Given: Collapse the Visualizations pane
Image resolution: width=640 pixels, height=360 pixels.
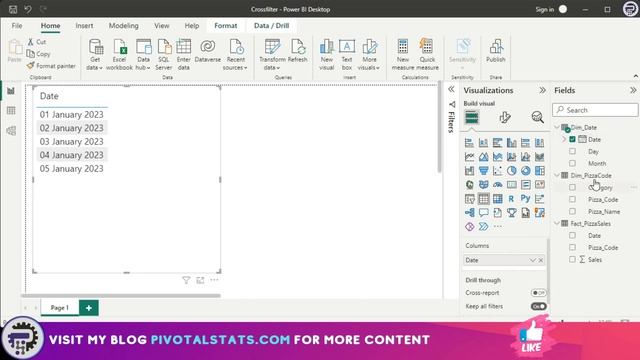Looking at the screenshot, I should (542, 90).
